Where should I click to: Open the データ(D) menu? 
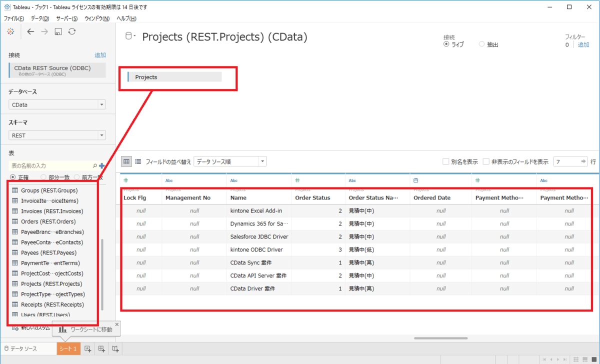(40, 18)
